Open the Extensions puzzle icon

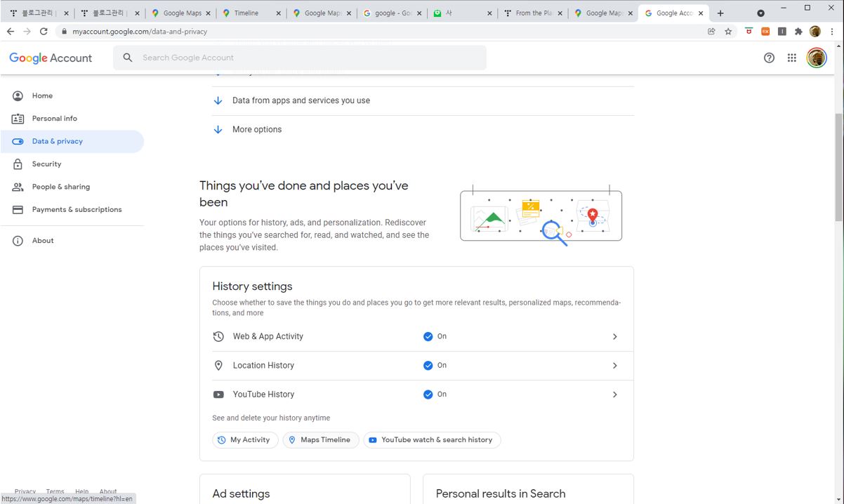[x=798, y=32]
